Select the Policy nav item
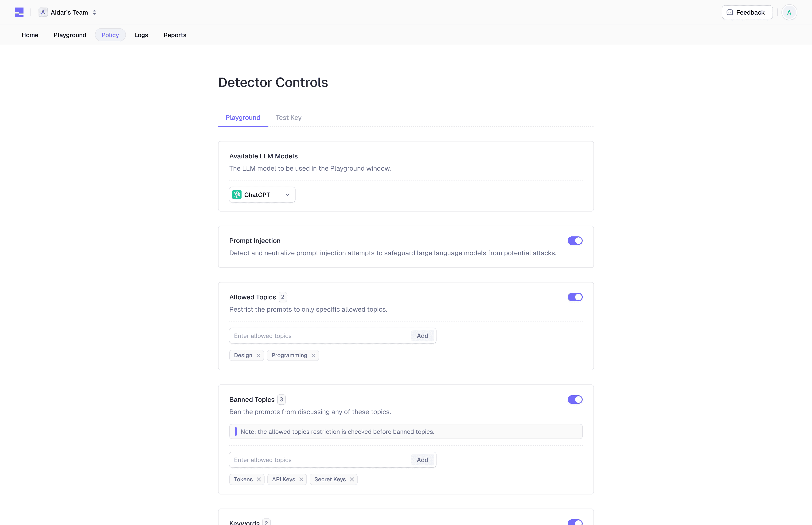The image size is (812, 525). [110, 35]
